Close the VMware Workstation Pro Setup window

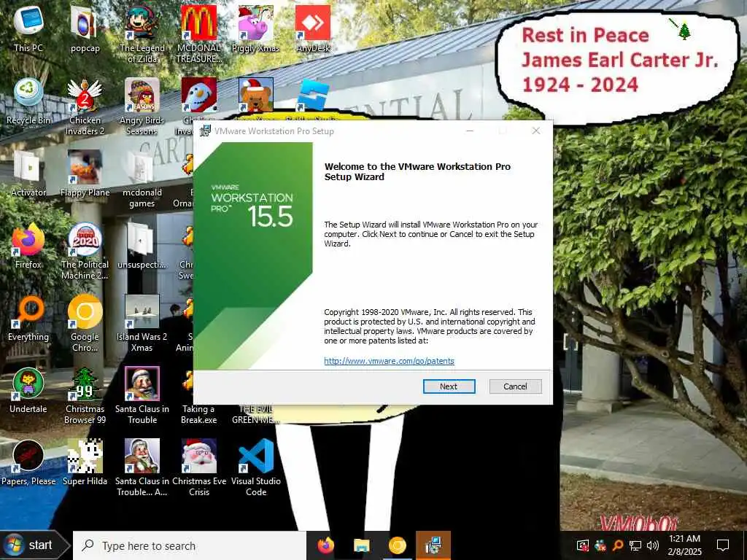pos(536,131)
